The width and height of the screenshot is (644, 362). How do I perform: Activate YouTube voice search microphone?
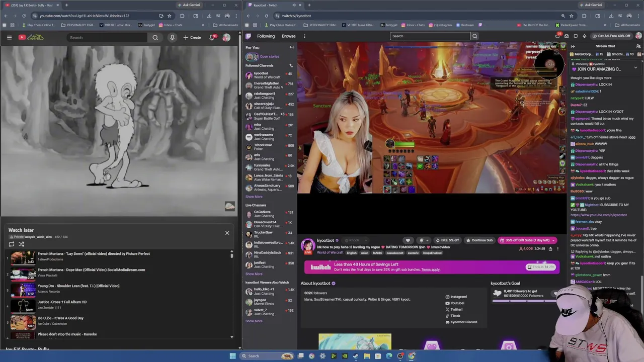tap(172, 37)
